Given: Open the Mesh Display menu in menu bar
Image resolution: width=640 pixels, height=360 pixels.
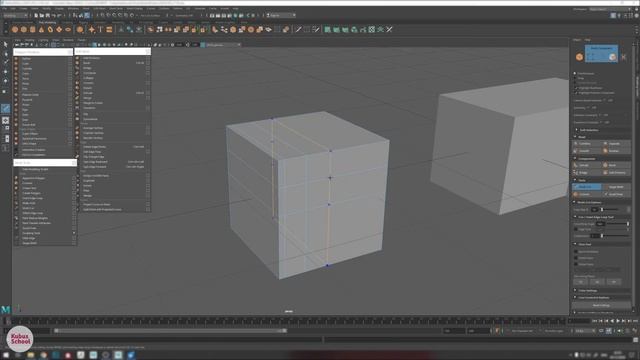Looking at the screenshot, I should (x=134, y=8).
